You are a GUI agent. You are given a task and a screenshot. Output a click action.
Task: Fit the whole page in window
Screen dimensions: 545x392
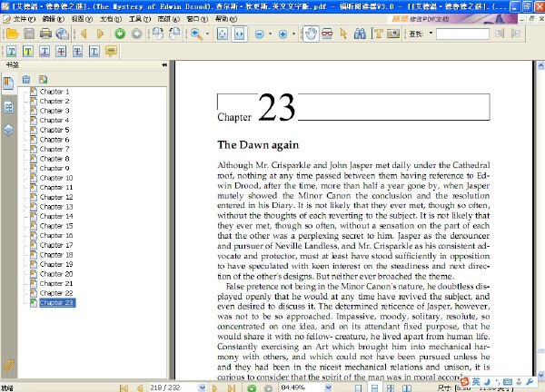coord(223,34)
